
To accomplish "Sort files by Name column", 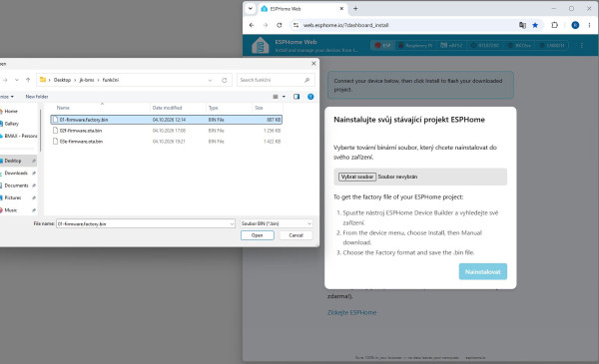I will [x=63, y=108].
